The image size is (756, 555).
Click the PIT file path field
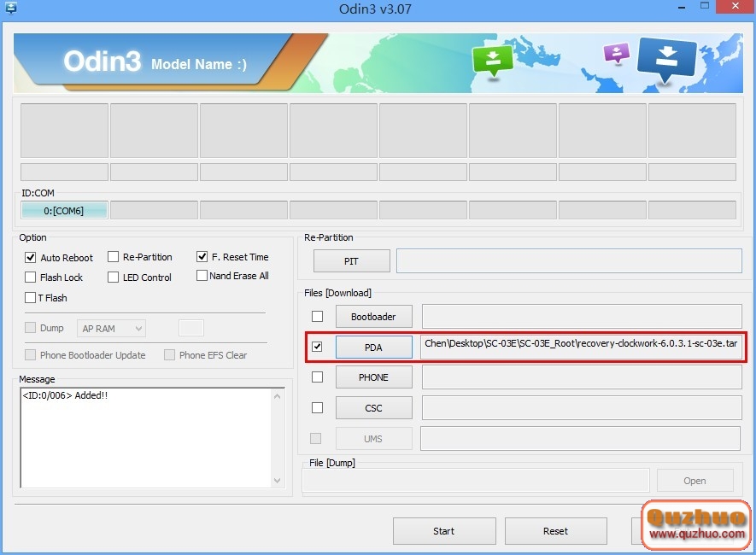click(x=569, y=260)
